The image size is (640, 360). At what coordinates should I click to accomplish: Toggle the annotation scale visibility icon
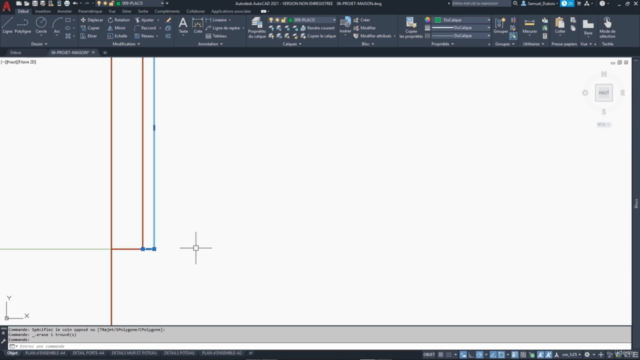[x=540, y=355]
